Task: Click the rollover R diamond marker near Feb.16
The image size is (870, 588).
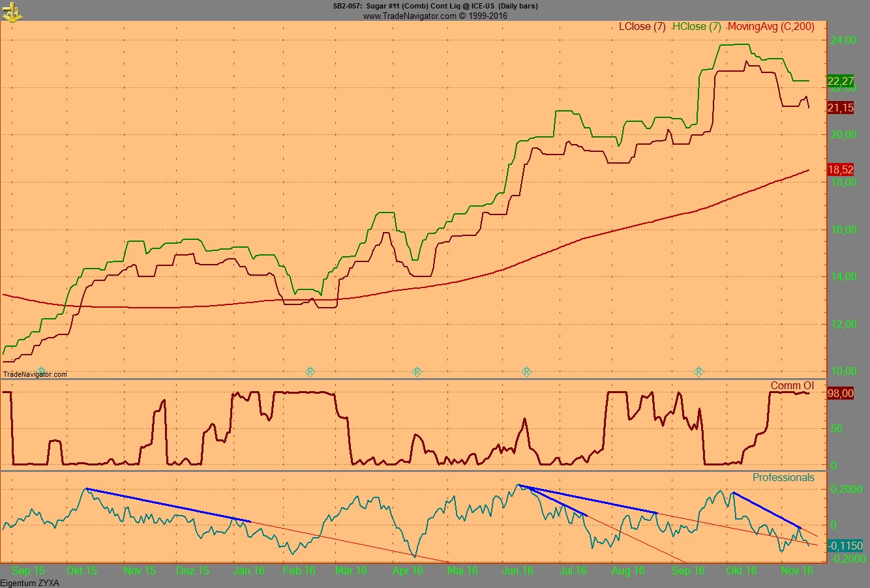Action: coord(310,372)
